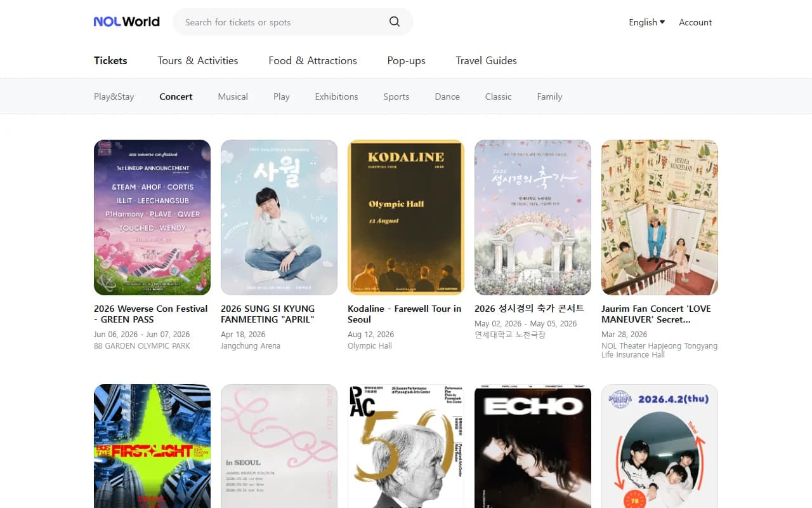Open the 2026 Weverse Con Festival listing
Screen dimensions: 812x508
[152, 217]
